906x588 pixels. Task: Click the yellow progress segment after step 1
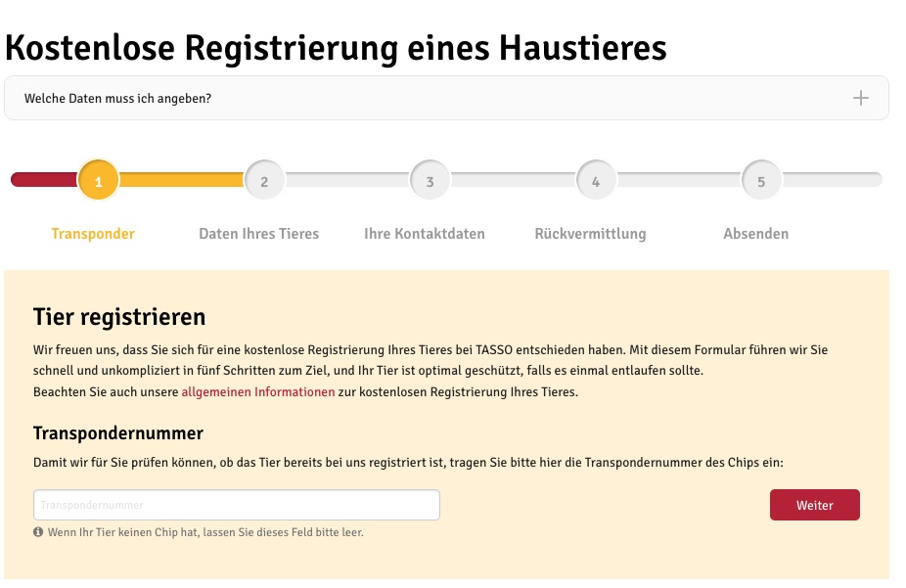pos(181,180)
